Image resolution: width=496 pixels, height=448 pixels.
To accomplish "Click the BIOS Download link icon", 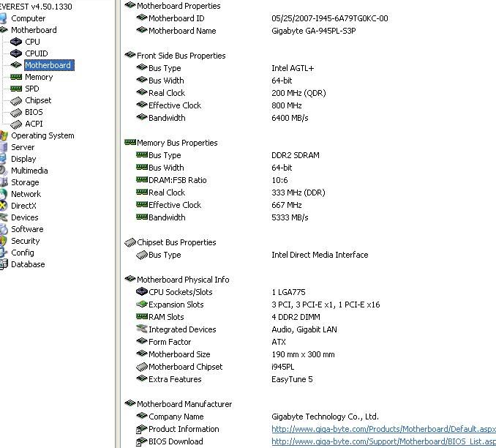I will click(x=142, y=441).
